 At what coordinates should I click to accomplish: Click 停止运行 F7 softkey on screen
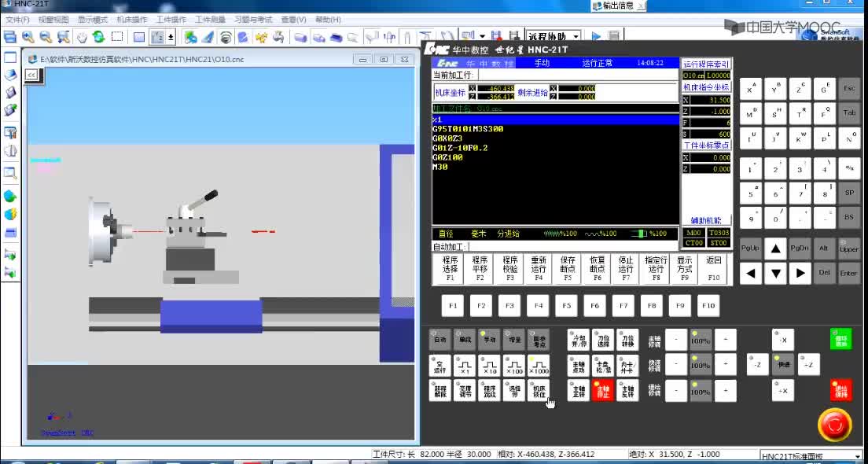(x=626, y=269)
